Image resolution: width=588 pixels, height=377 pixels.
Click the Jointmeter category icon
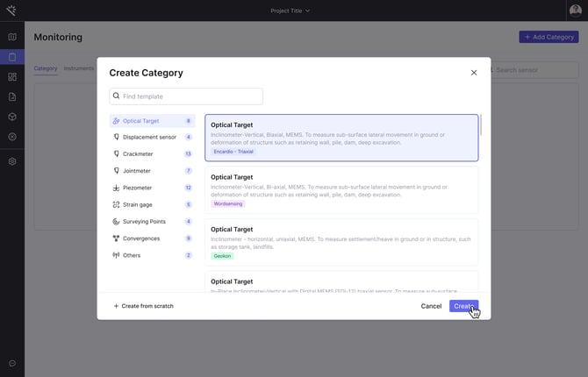point(116,170)
